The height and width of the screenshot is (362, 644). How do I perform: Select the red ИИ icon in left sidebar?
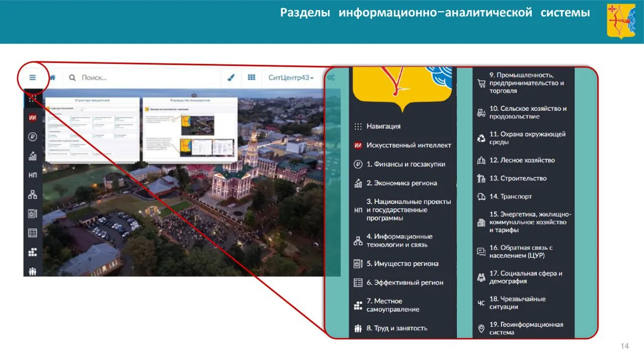click(x=33, y=117)
